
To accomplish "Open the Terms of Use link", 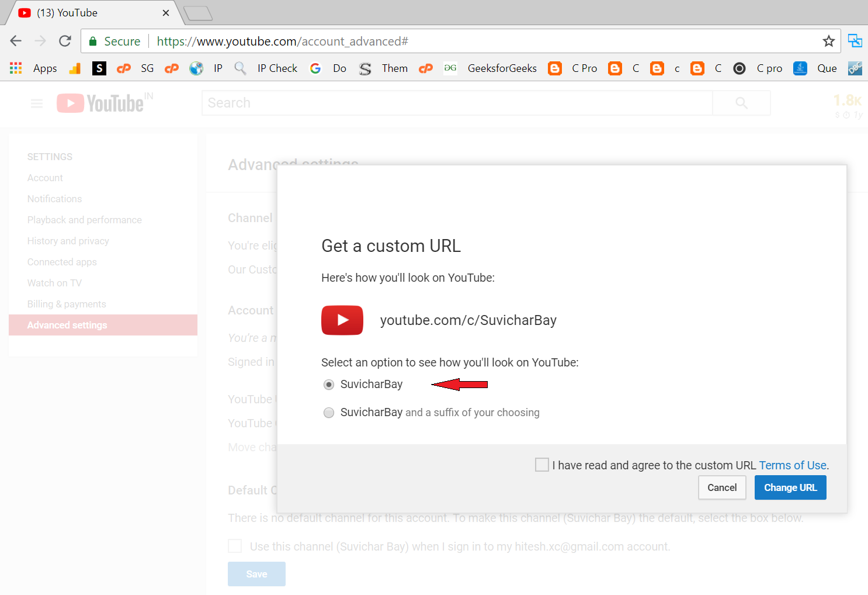I will click(x=793, y=465).
